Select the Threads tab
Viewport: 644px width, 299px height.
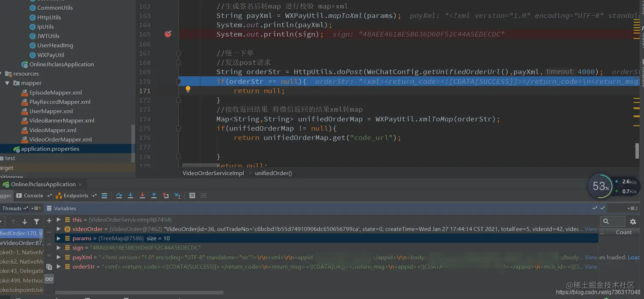(12, 208)
